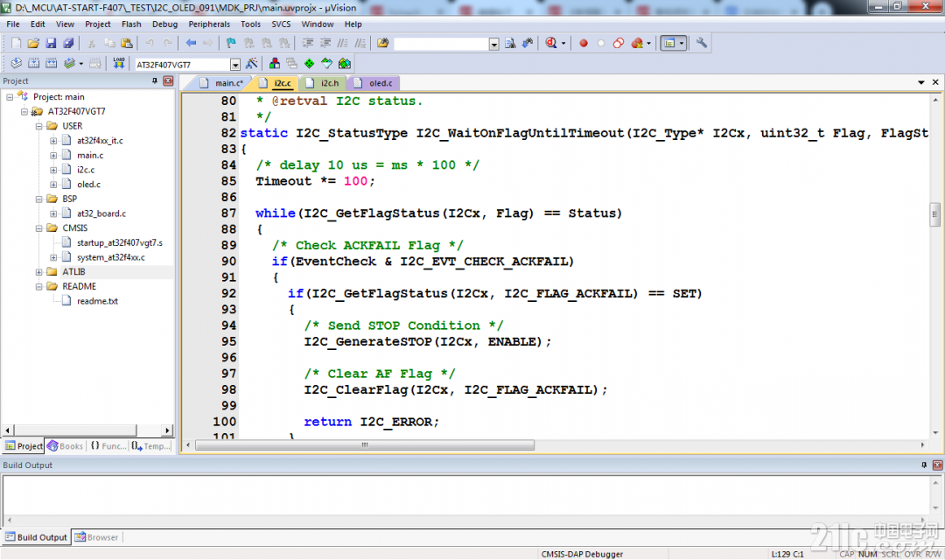
Task: Build the target with the Build icon
Action: pos(34,63)
